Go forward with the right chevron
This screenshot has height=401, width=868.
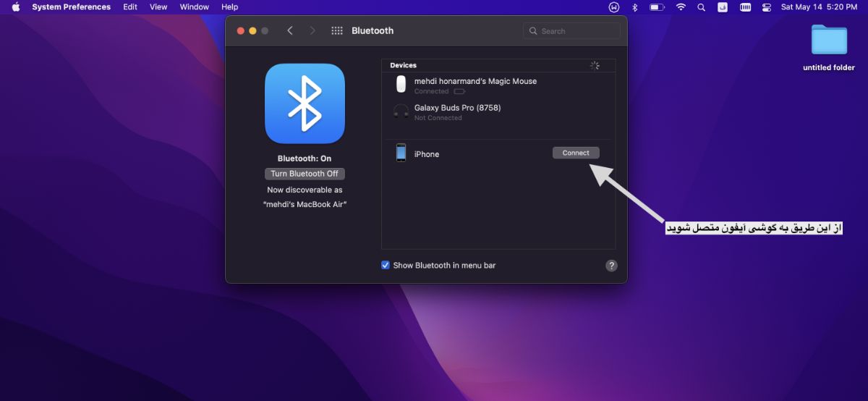coord(312,30)
